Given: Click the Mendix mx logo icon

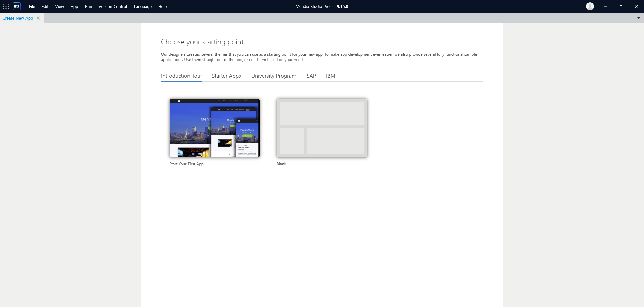Looking at the screenshot, I should coord(17,6).
